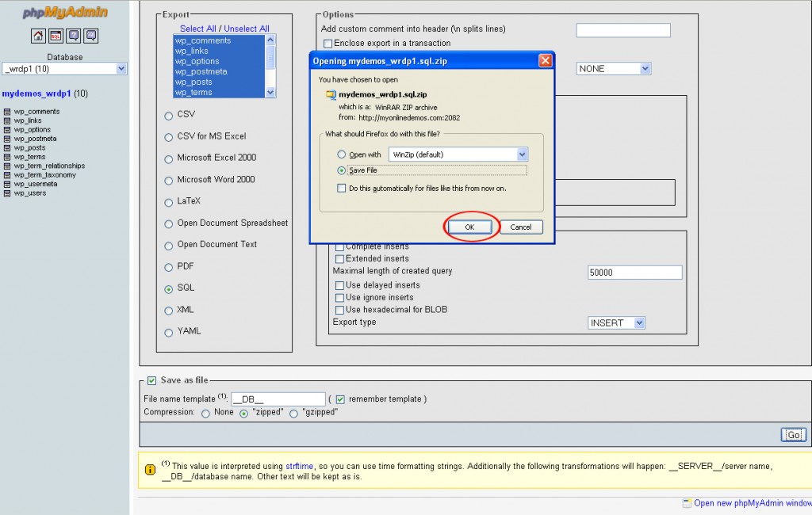Open mydemos_wrdp1 database link in sidebar
Viewport: 812px width, 515px height.
(x=36, y=93)
